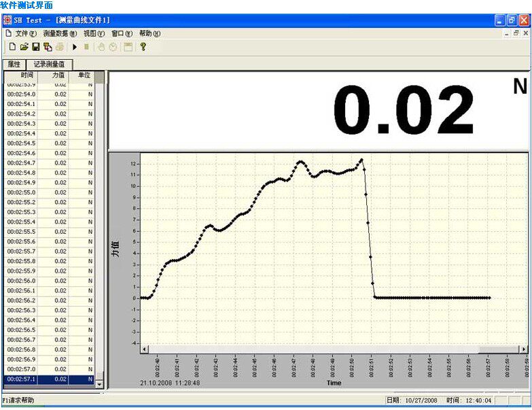Click the 力值 column header
532x410 pixels.
53,75
